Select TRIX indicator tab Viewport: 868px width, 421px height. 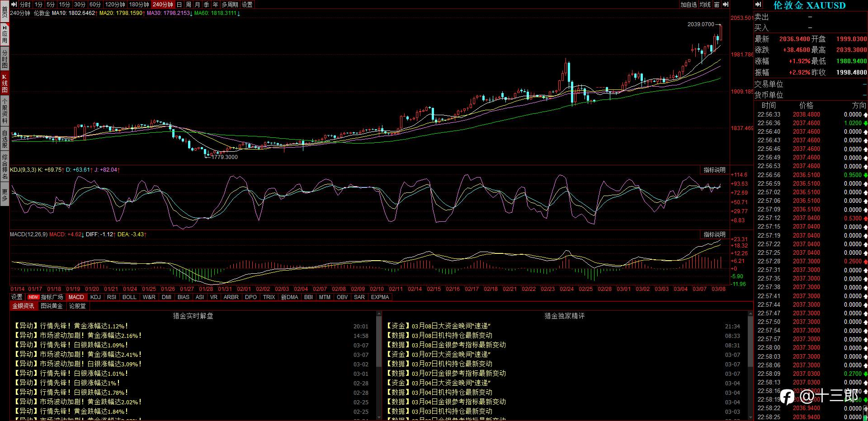tap(269, 297)
